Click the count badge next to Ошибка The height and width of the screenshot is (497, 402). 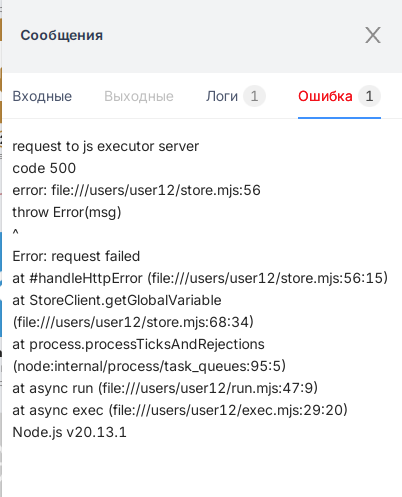[369, 96]
